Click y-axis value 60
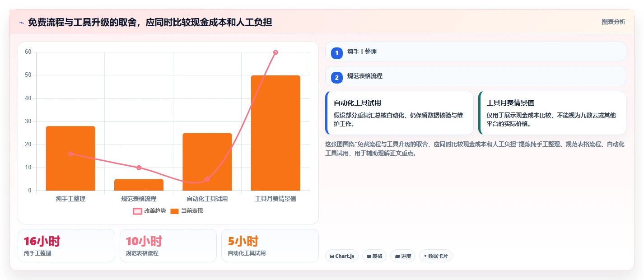The width and height of the screenshot is (644, 280). click(28, 52)
